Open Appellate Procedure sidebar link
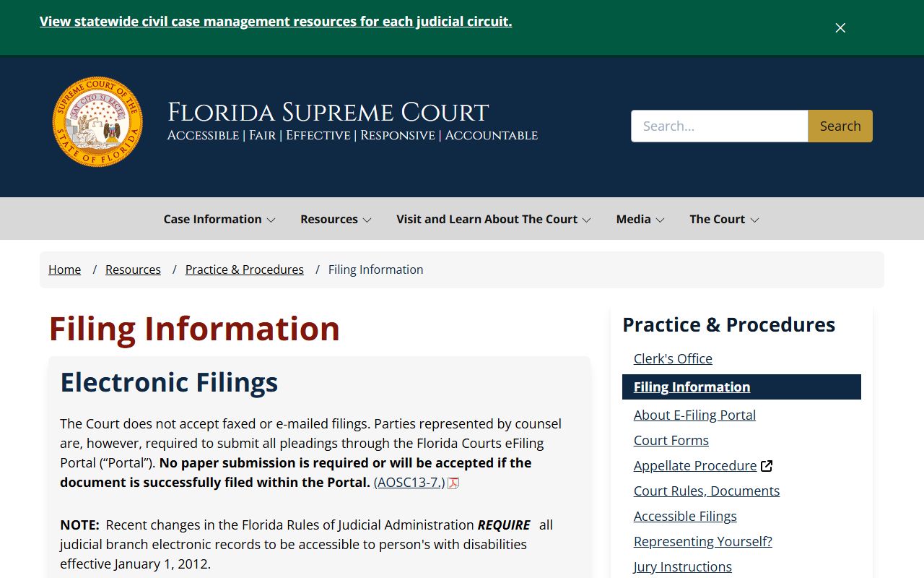Viewport: 924px width, 578px height. 695,466
